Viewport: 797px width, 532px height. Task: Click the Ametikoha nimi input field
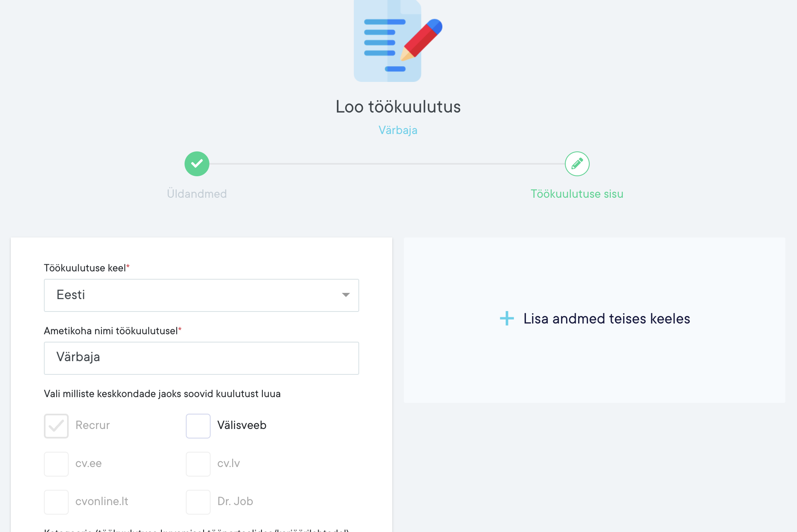click(x=201, y=358)
